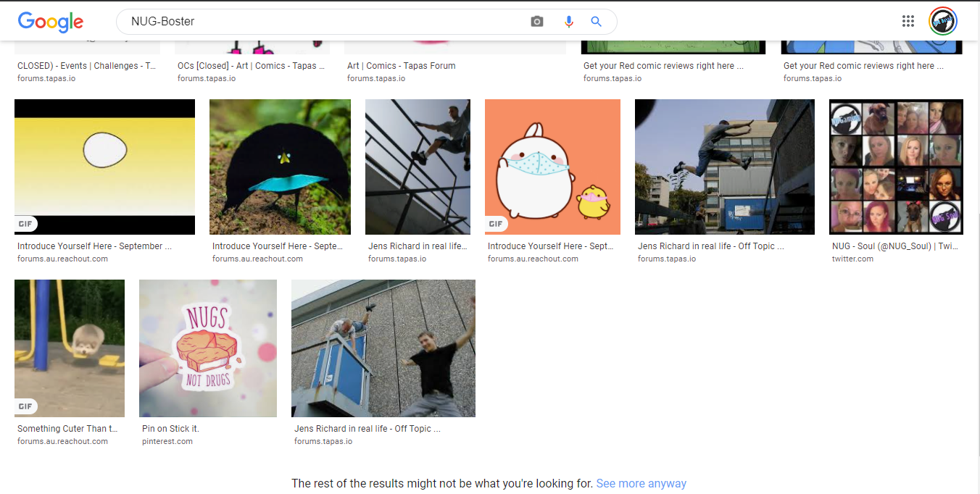Open the 'Pin on Stick it.' result title
Screen dimensions: 980x494
(x=170, y=429)
